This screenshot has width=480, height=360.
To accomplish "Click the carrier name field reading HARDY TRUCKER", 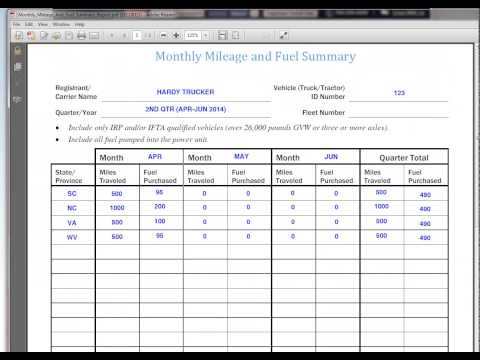I will (186, 92).
